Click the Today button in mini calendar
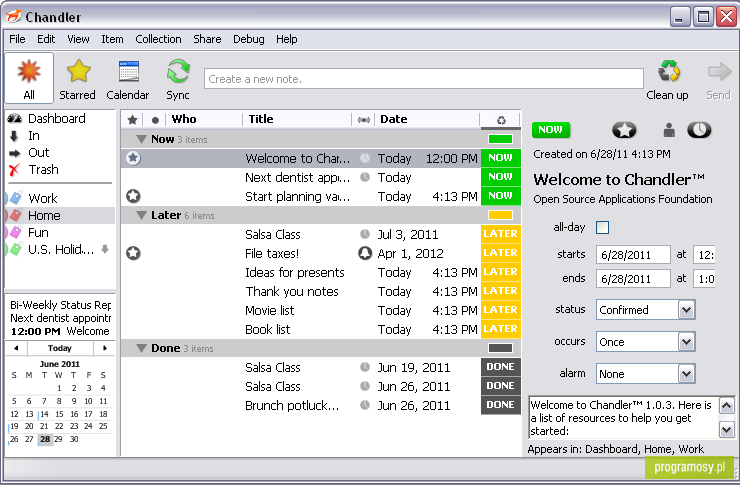Image resolution: width=740 pixels, height=485 pixels. pyautogui.click(x=60, y=348)
